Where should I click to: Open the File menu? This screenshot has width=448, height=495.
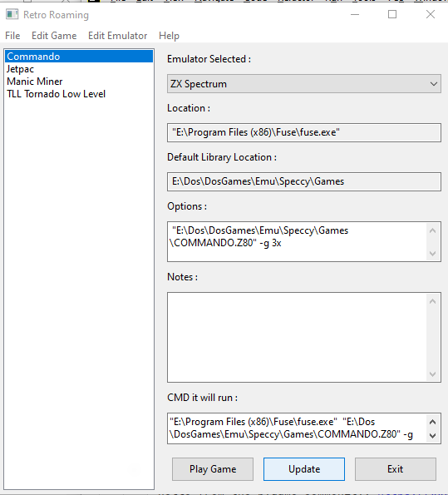(x=12, y=36)
